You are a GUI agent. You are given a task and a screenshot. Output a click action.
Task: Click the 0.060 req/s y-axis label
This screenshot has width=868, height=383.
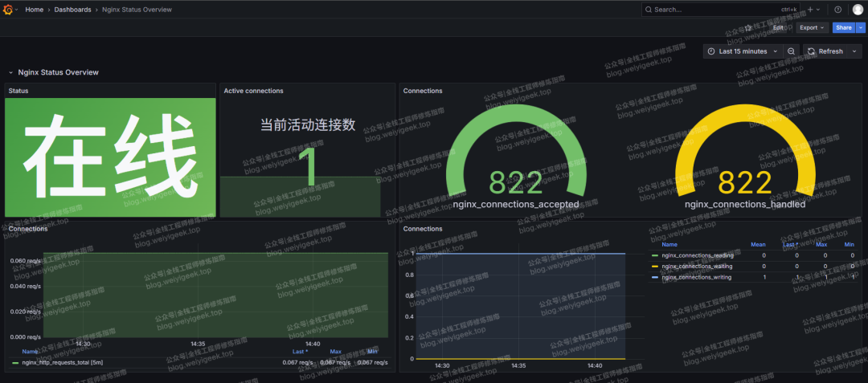(x=26, y=261)
